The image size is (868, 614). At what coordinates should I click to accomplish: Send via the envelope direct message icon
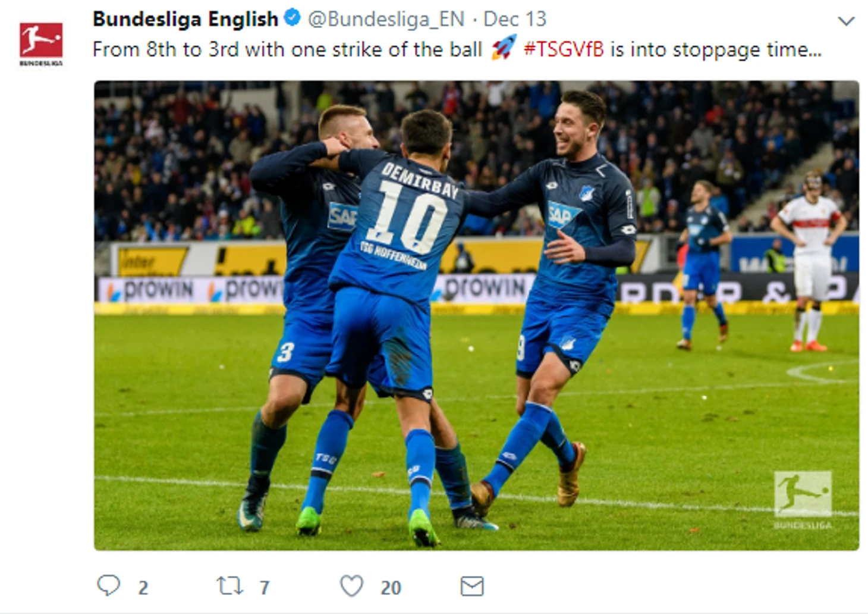pyautogui.click(x=472, y=586)
